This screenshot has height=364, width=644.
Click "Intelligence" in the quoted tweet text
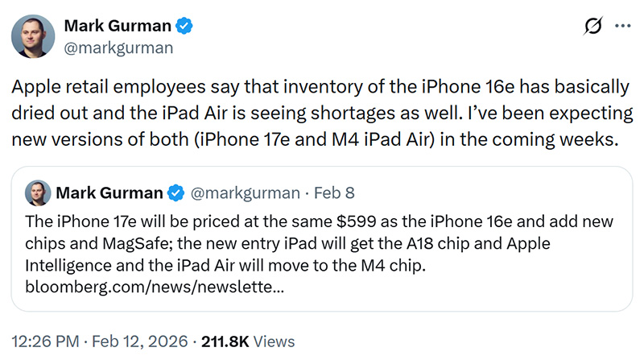(68, 265)
